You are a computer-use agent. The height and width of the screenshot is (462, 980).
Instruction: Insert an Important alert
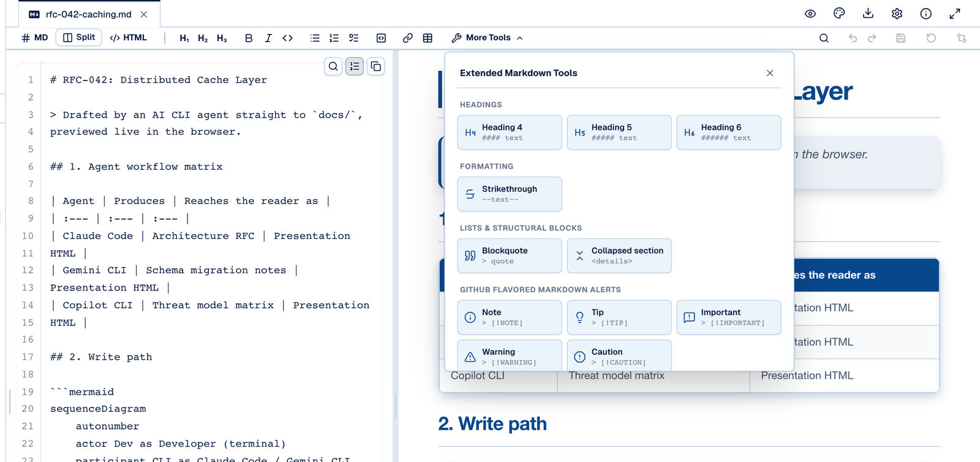point(729,317)
